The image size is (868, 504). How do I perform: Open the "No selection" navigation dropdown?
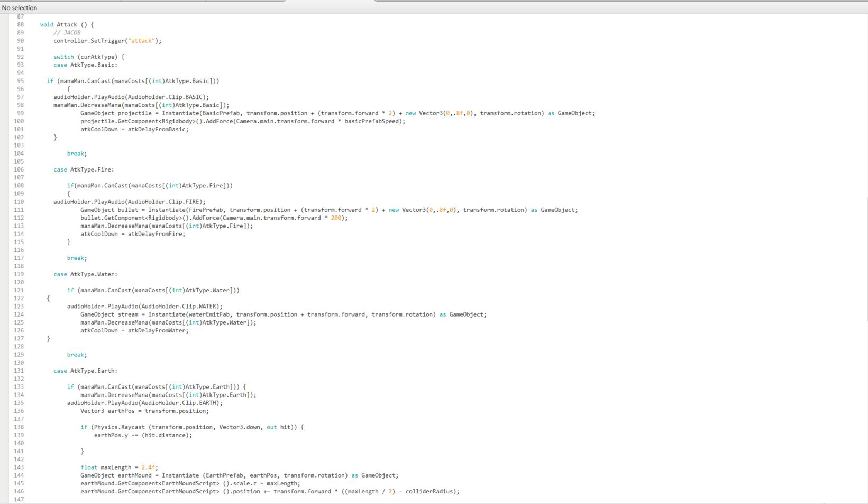(x=20, y=8)
